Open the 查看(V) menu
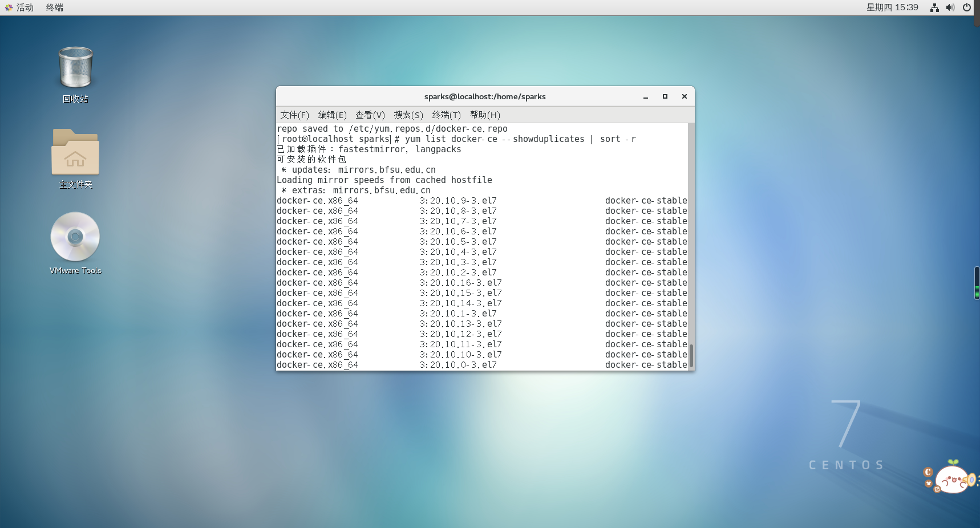 coord(370,115)
